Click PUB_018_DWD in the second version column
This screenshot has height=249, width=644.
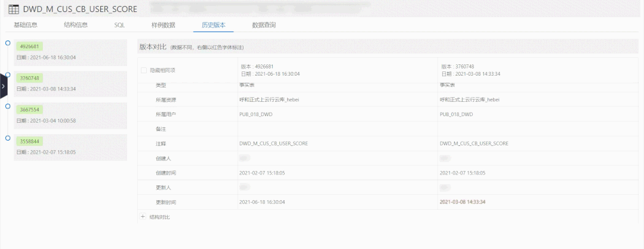456,114
